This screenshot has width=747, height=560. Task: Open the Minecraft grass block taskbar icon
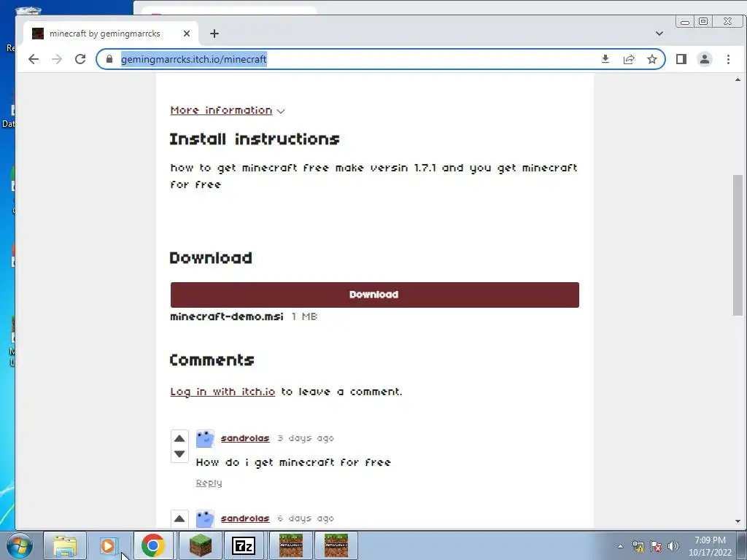click(200, 545)
